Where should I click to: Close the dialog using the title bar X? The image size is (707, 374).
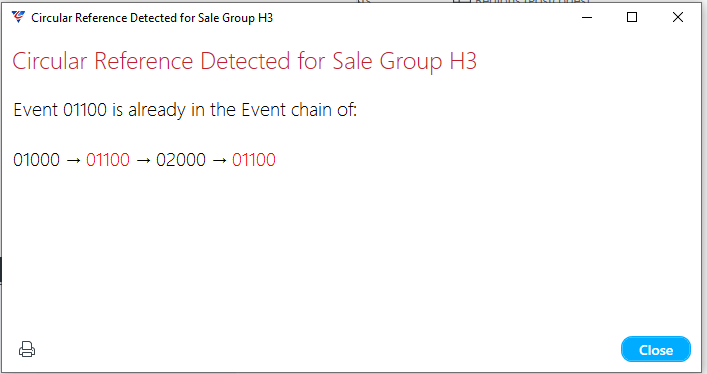pyautogui.click(x=677, y=18)
